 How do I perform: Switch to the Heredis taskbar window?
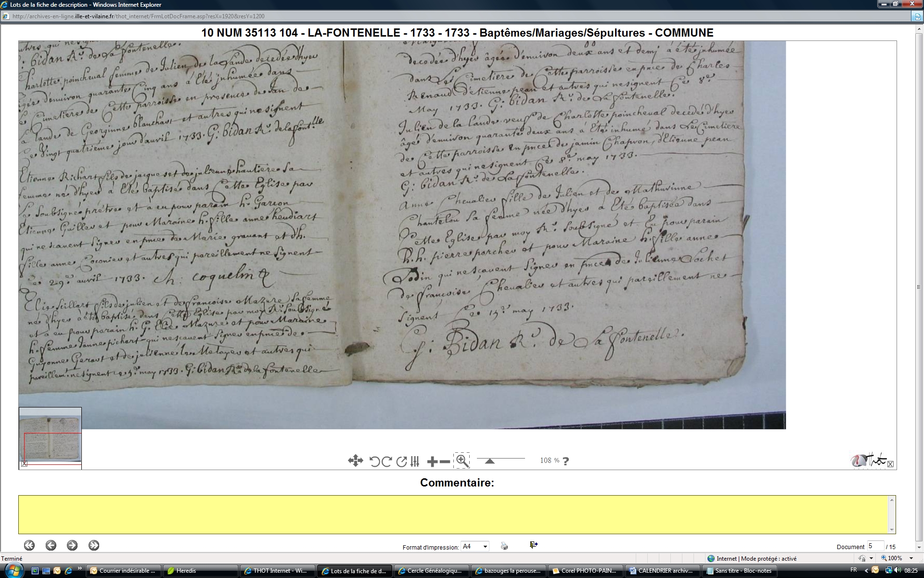201,571
